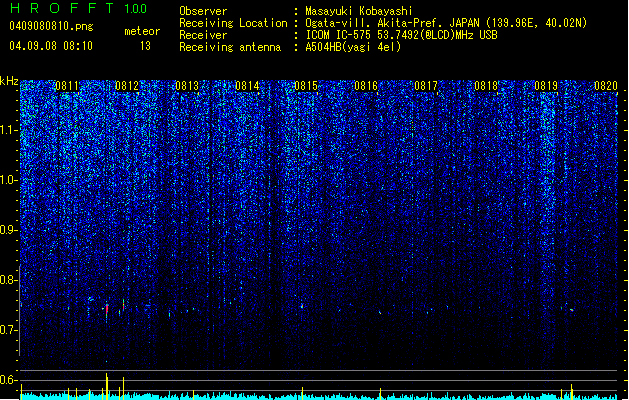Click the 0814 time marker
Viewport: 629px width, 400px height.
[247, 86]
